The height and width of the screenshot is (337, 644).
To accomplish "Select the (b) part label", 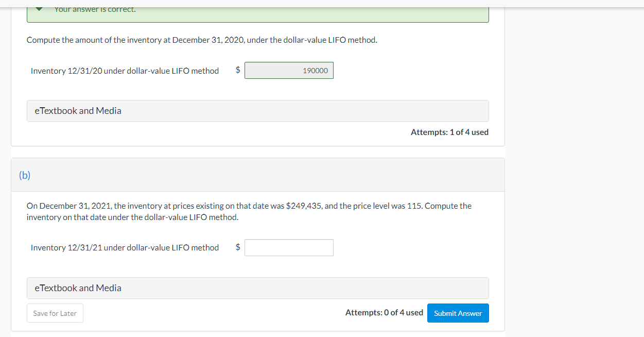I will (x=25, y=175).
